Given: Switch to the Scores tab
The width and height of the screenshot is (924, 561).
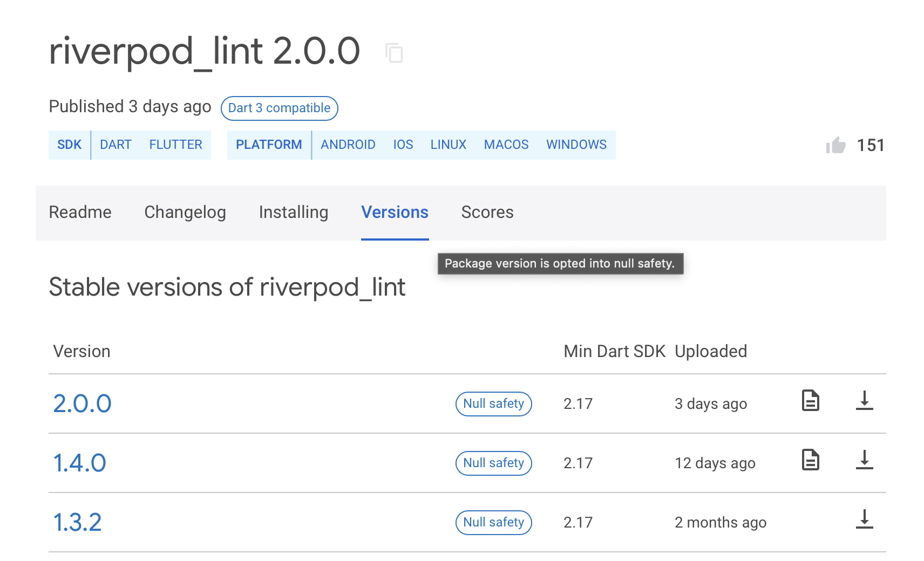Looking at the screenshot, I should (x=487, y=213).
